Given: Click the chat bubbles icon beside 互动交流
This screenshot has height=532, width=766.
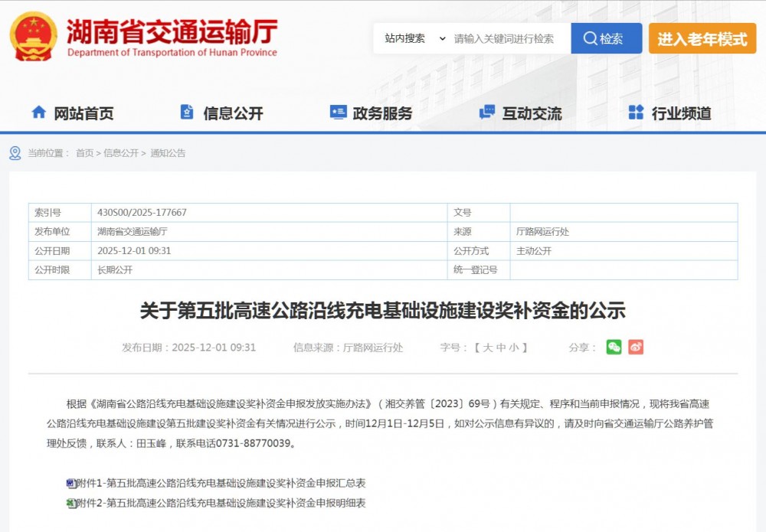Looking at the screenshot, I should (486, 113).
